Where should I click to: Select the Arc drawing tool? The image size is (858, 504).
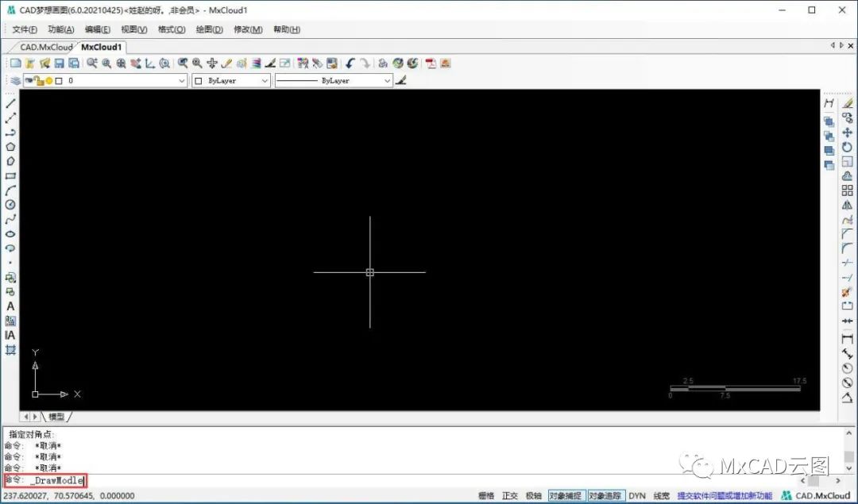point(10,190)
